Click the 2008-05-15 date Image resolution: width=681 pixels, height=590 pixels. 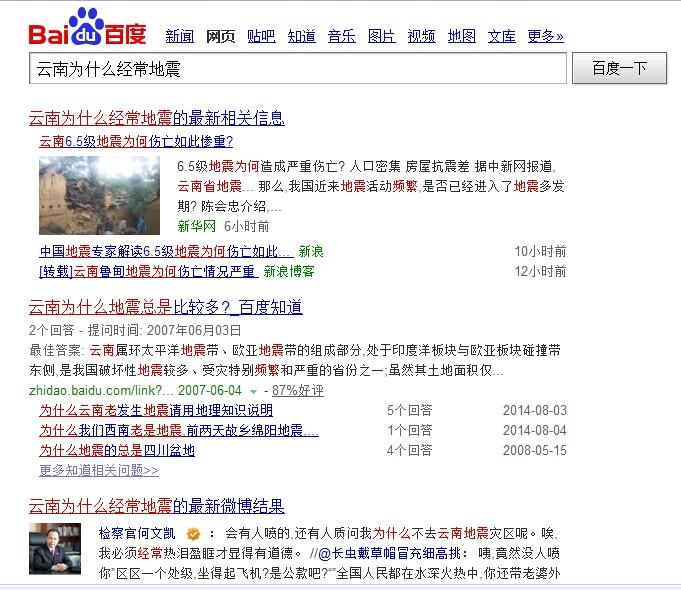coord(535,450)
